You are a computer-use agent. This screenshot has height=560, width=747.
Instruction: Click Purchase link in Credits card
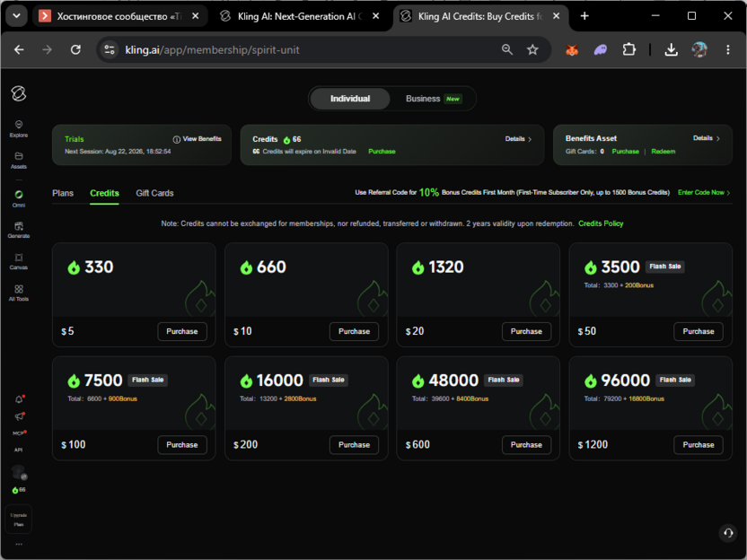coord(382,152)
